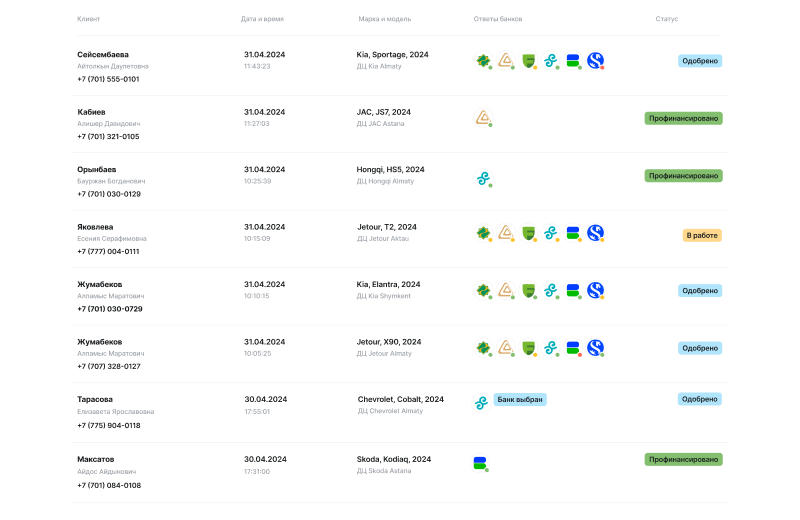Screen dimensions: 800x520
Task: Click the 'Дата и время' column header
Action: coord(263,19)
